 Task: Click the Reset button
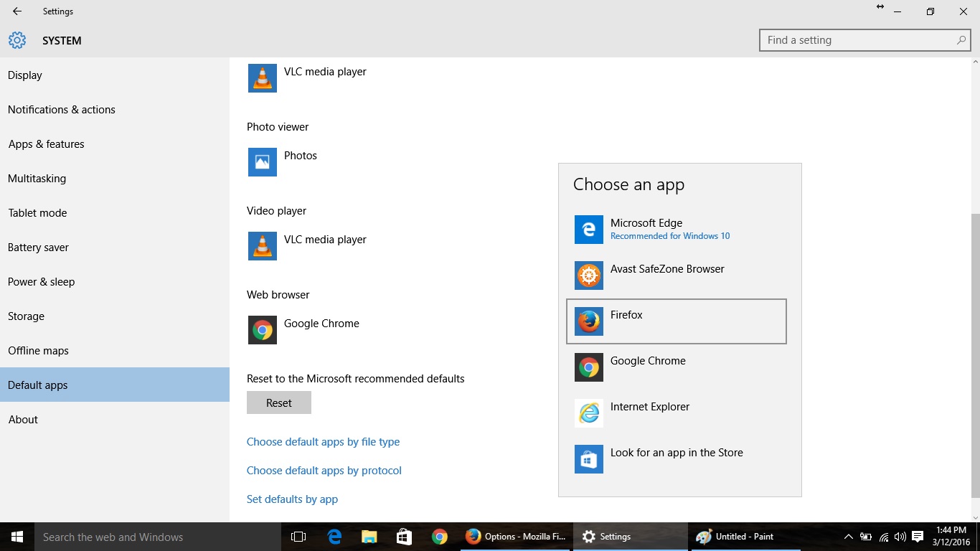coord(279,402)
